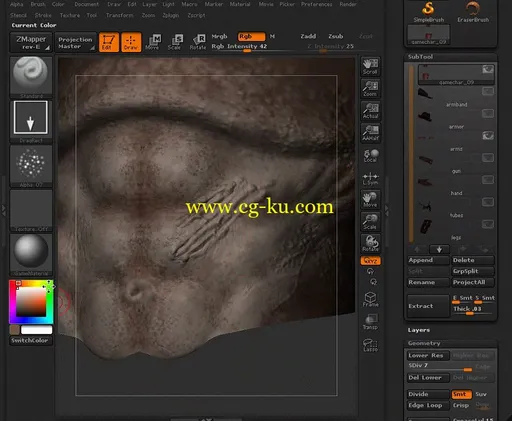
Task: Open the Alpha 07 picker
Action: pyautogui.click(x=31, y=166)
